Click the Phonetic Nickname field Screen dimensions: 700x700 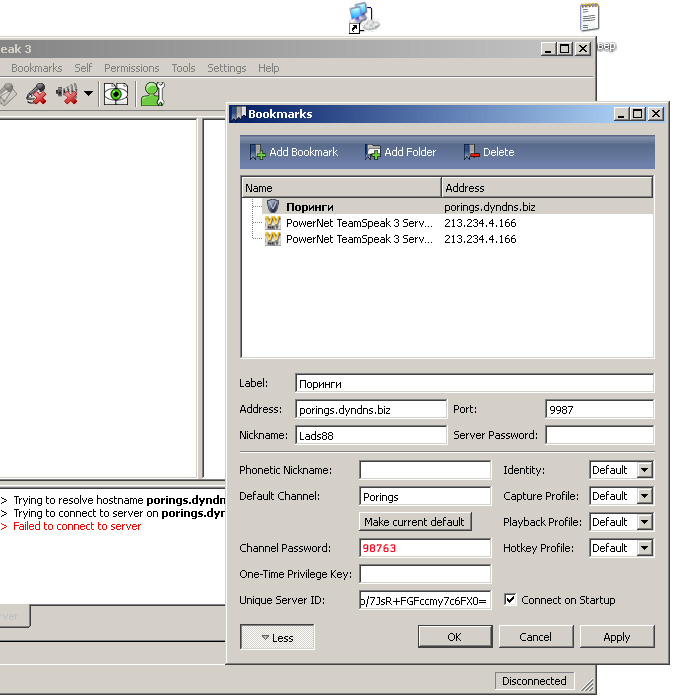[425, 470]
